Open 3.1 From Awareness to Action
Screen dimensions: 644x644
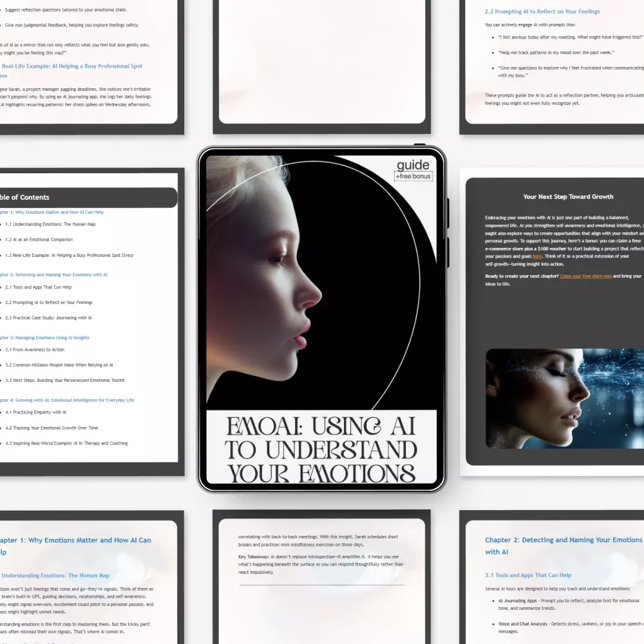click(x=35, y=350)
